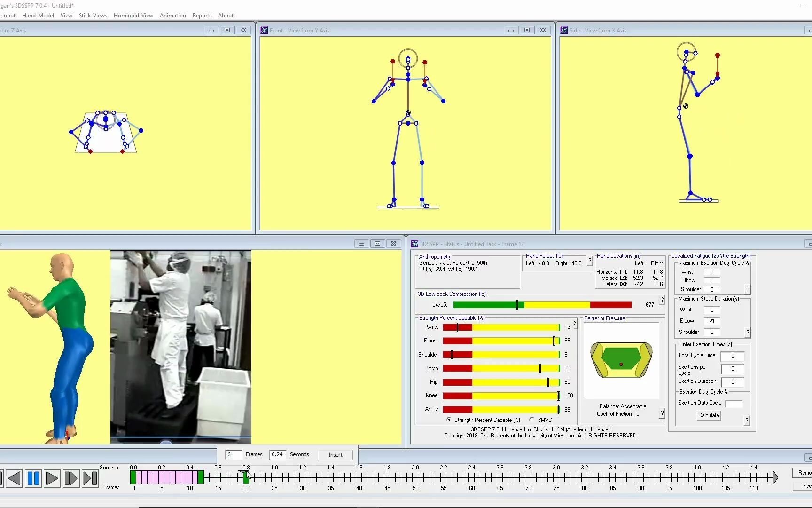Open the About menu
The height and width of the screenshot is (508, 812).
(226, 16)
